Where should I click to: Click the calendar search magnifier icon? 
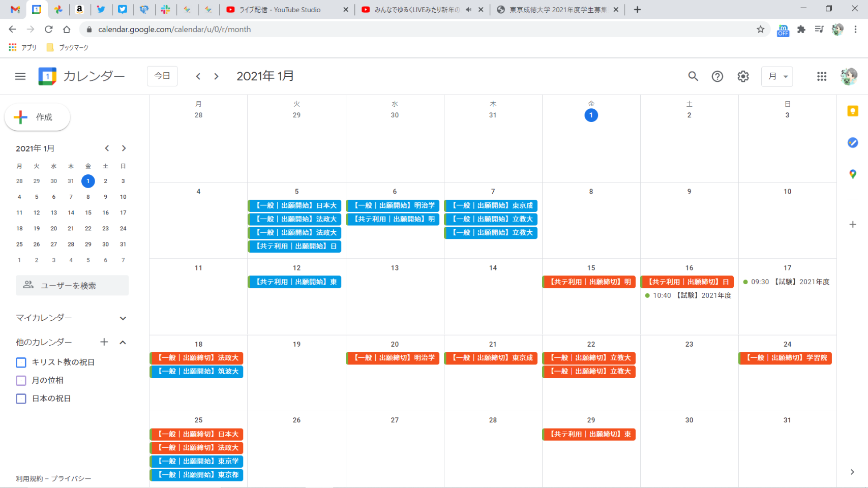(x=693, y=76)
